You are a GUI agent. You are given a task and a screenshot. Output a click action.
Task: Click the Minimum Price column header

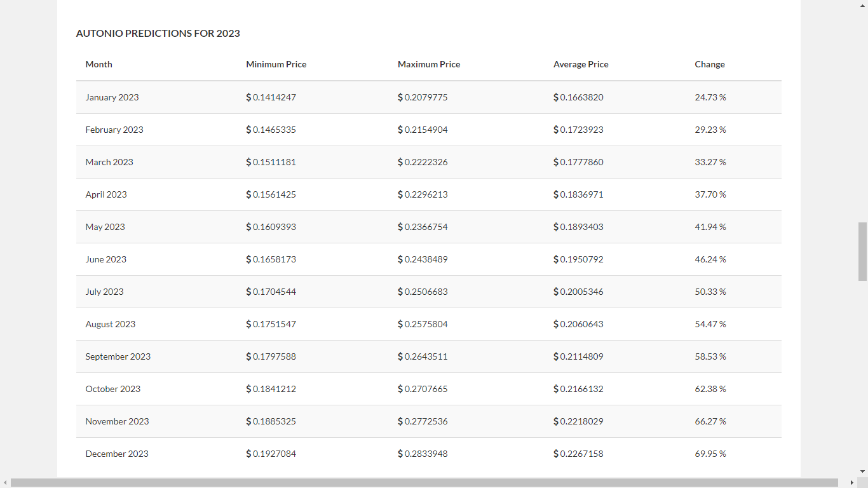coord(276,64)
